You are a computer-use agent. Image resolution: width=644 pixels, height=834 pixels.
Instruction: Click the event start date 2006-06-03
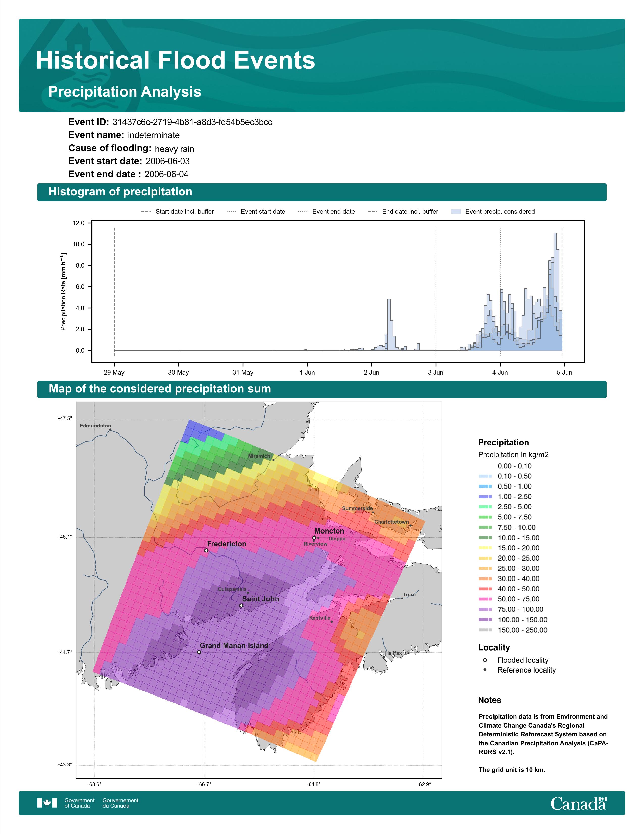(167, 161)
